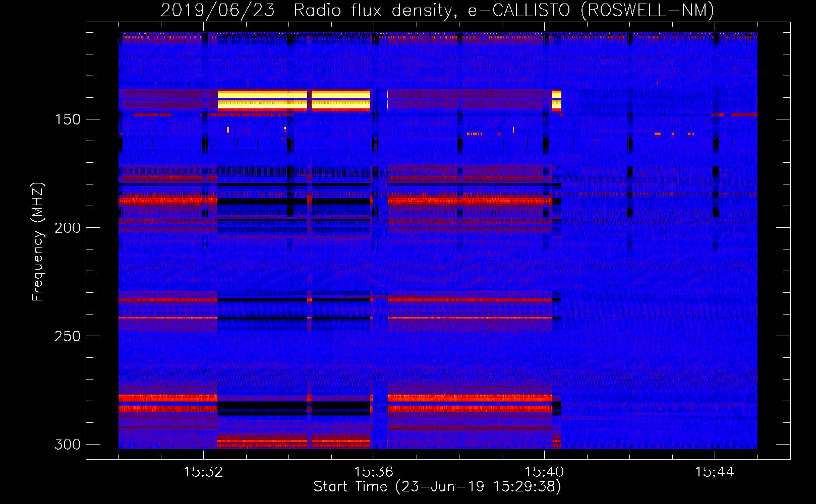Click the "15:40" time tick label
This screenshot has width=816, height=504.
coord(544,472)
